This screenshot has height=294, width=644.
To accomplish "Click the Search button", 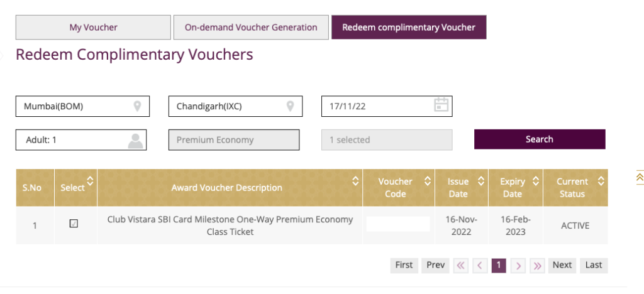I will click(x=540, y=139).
